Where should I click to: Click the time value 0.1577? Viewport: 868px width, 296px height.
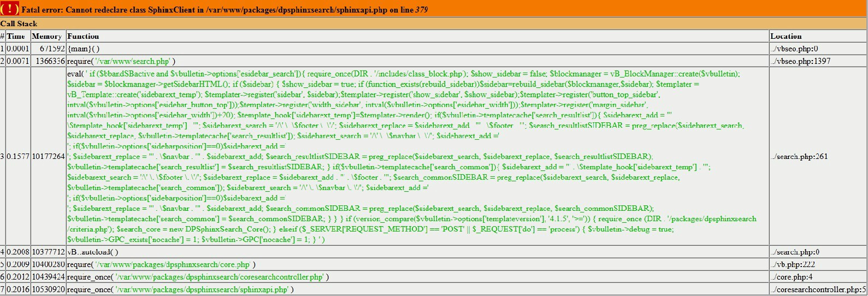tap(17, 157)
